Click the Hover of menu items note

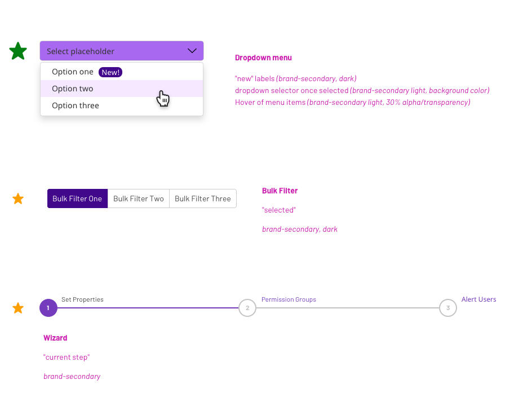(353, 103)
